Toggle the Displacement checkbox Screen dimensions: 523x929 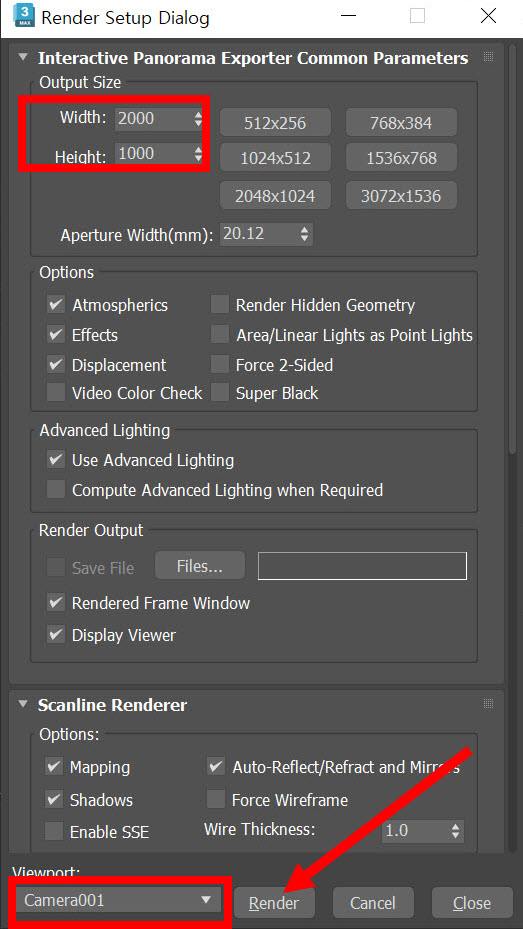pos(56,364)
